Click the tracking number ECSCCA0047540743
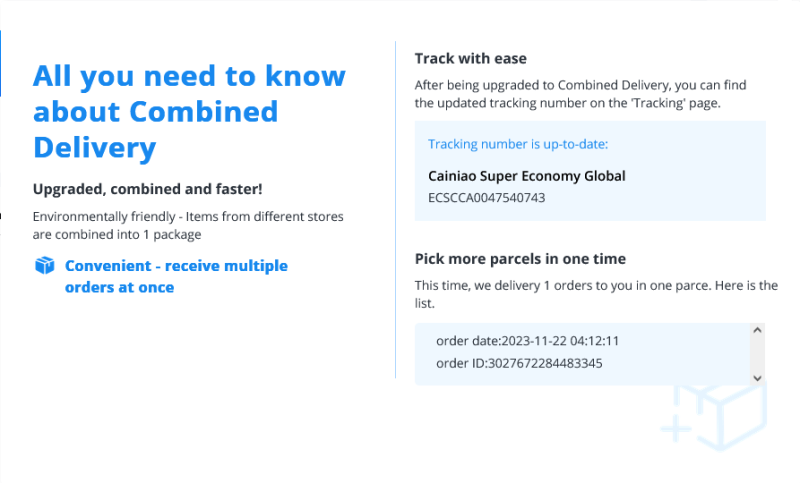The height and width of the screenshot is (483, 800). click(x=488, y=197)
